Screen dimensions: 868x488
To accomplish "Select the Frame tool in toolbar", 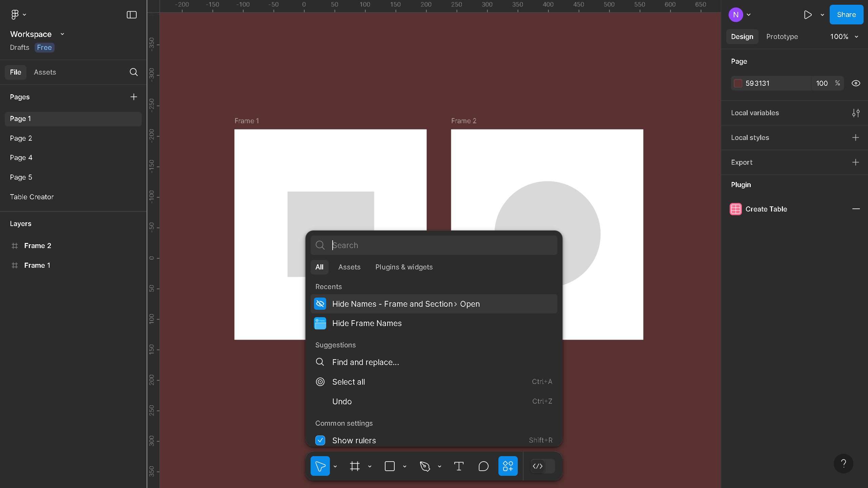I will tap(355, 466).
